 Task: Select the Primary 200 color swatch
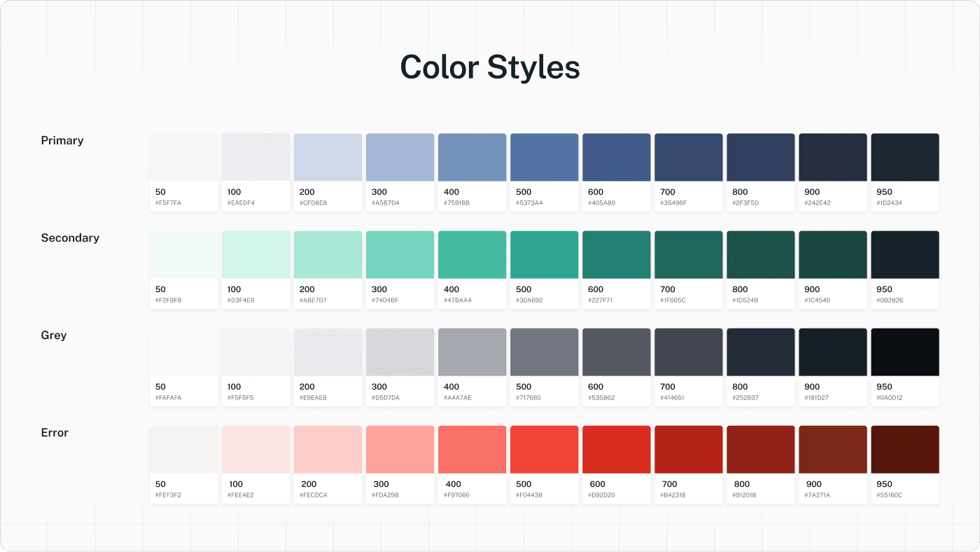328,158
